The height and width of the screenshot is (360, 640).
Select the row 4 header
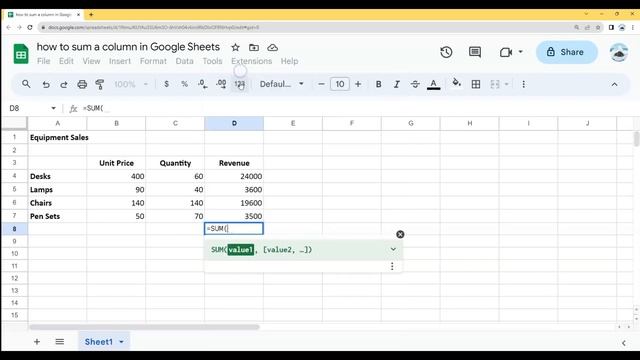click(14, 176)
